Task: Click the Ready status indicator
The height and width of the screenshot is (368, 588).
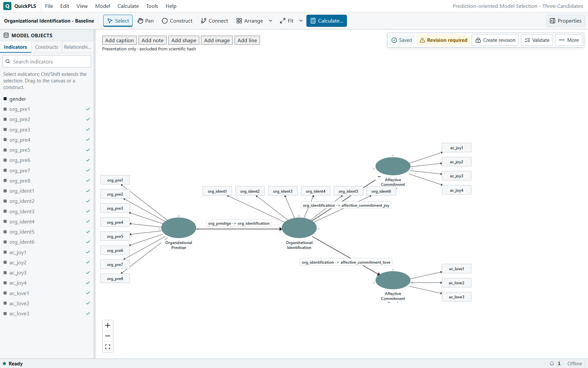Action: click(x=13, y=363)
